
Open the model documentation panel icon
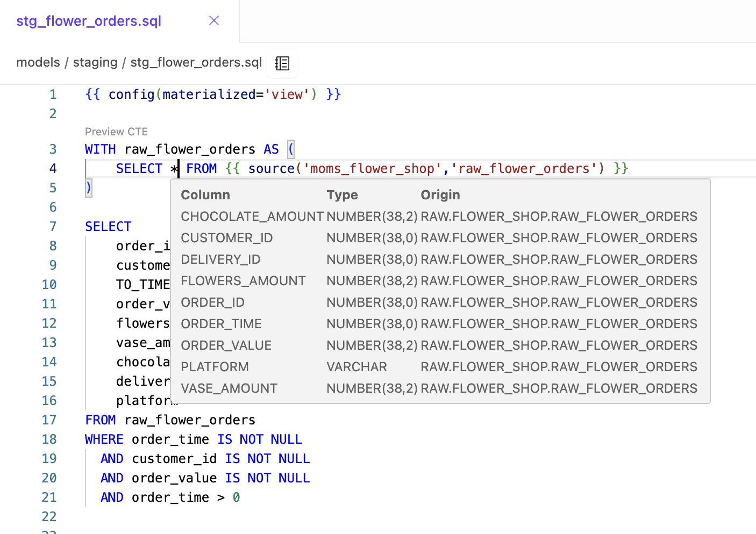[282, 63]
